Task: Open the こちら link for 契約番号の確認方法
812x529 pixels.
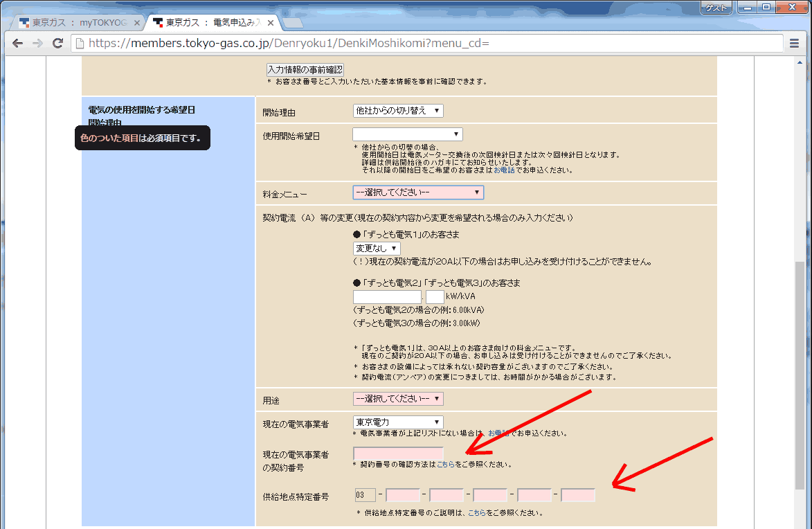Action: [x=446, y=464]
